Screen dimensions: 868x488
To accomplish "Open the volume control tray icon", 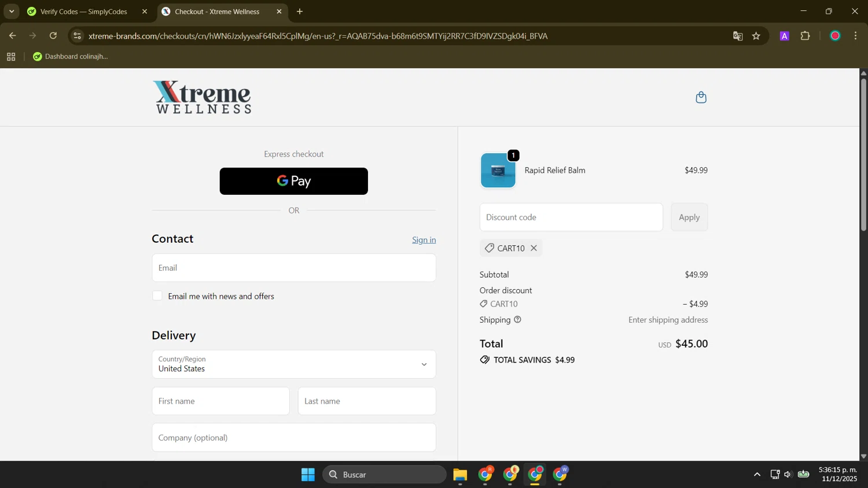I will 788,475.
